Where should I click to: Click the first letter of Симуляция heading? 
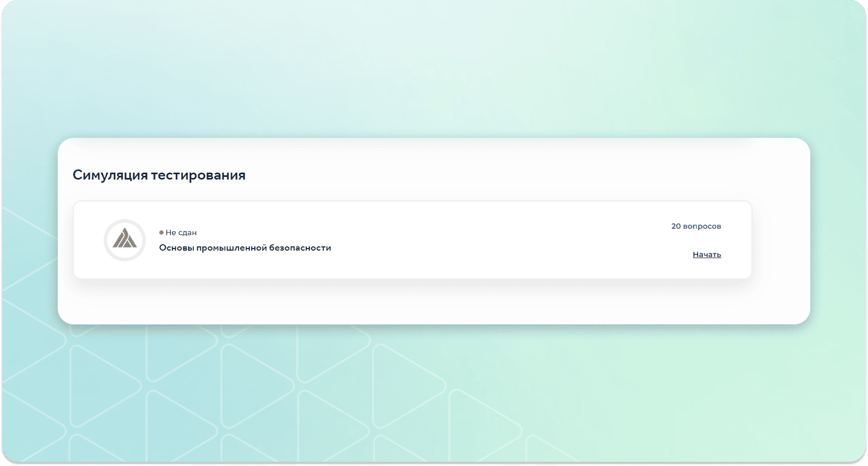coord(77,175)
